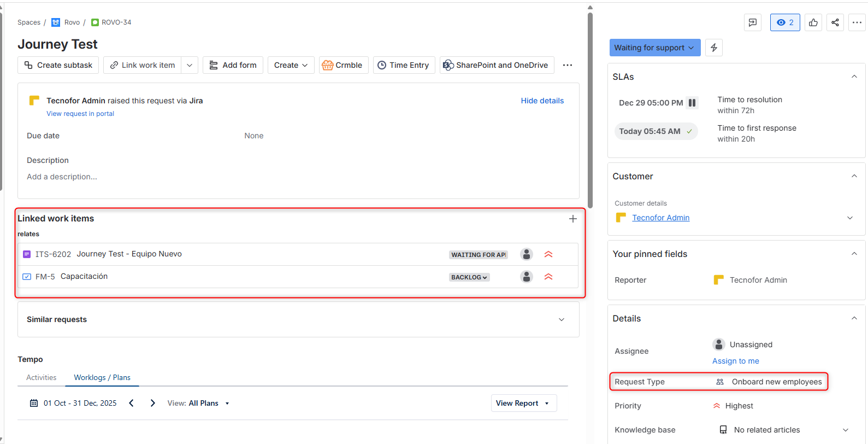
Task: Switch to the Activities tab
Action: tap(42, 377)
